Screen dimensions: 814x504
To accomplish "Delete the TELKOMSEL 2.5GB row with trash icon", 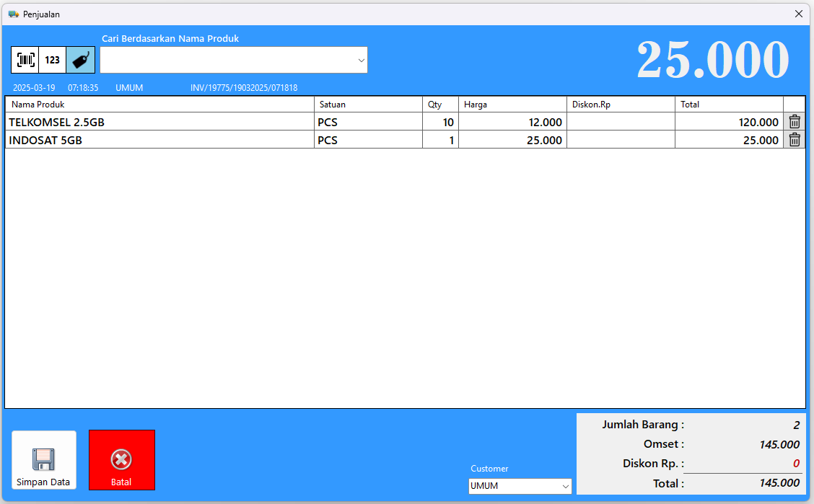I will click(x=795, y=122).
